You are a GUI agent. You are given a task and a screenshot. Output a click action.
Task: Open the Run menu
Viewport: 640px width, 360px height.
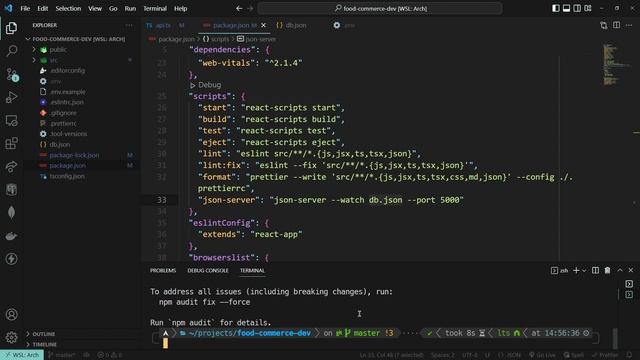(x=130, y=8)
